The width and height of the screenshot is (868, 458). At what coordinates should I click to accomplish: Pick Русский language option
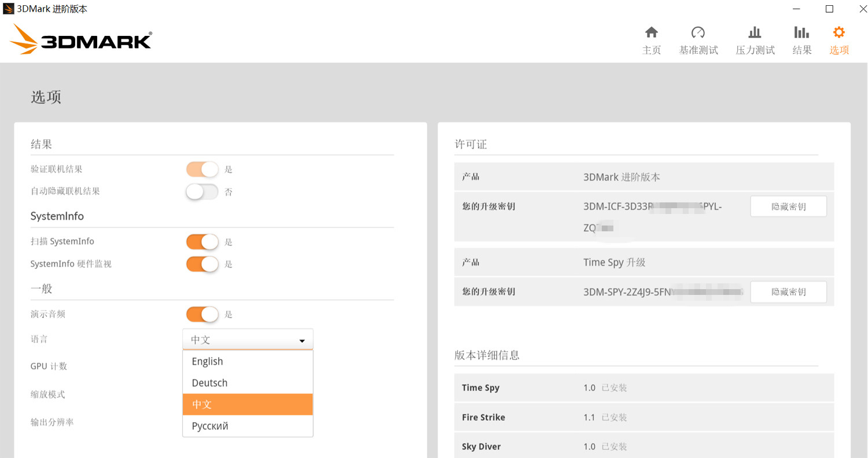pyautogui.click(x=248, y=426)
